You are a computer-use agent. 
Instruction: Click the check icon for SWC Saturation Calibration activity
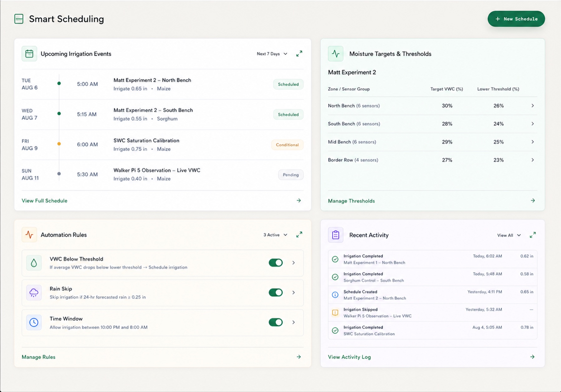(x=335, y=330)
